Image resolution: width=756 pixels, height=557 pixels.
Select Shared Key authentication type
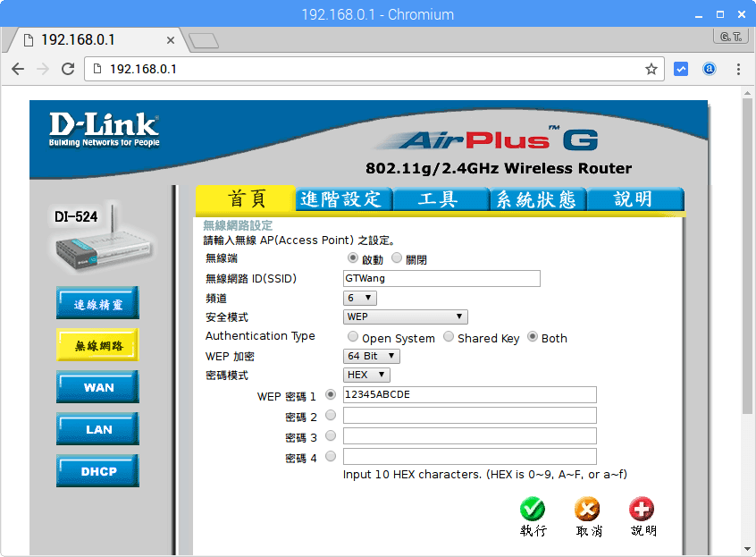point(448,337)
